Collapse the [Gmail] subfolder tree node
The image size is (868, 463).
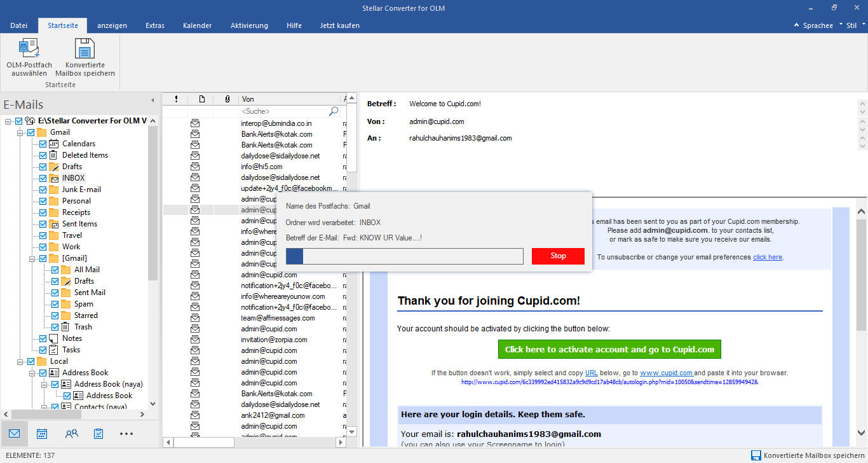(32, 258)
